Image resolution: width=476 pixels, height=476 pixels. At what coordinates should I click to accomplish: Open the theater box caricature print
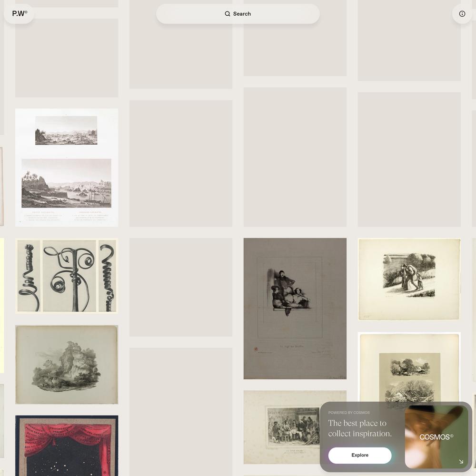point(295,308)
